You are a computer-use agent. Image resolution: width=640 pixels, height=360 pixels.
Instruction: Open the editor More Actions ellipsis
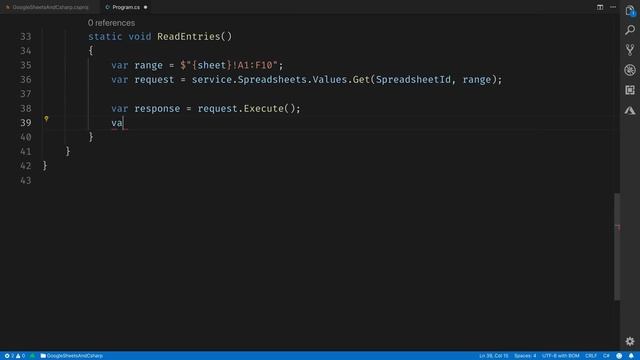613,7
